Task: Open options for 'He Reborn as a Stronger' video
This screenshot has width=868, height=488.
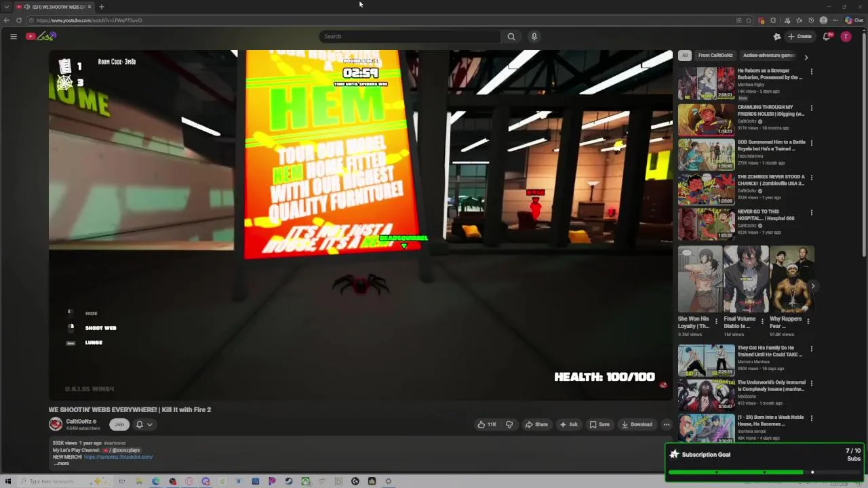Action: pyautogui.click(x=811, y=71)
